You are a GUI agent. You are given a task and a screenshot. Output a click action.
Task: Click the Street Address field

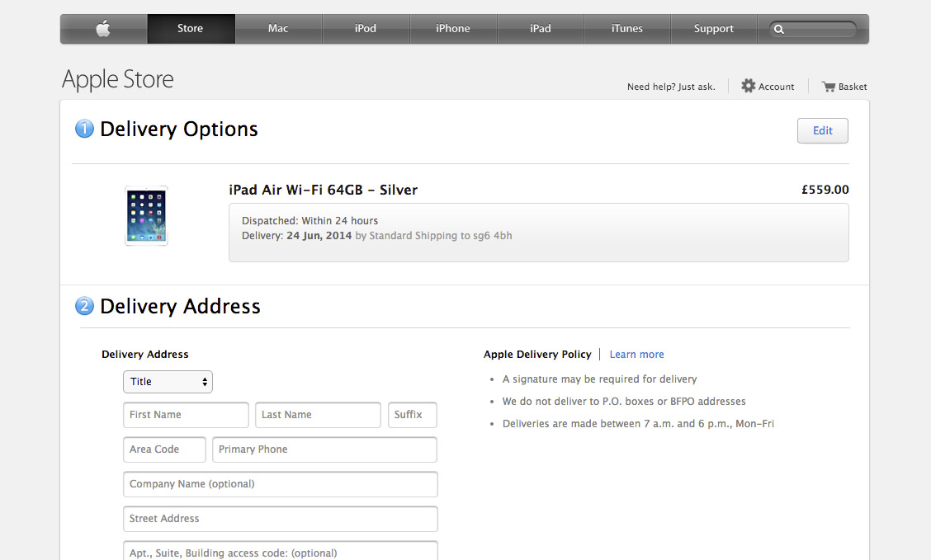[281, 519]
